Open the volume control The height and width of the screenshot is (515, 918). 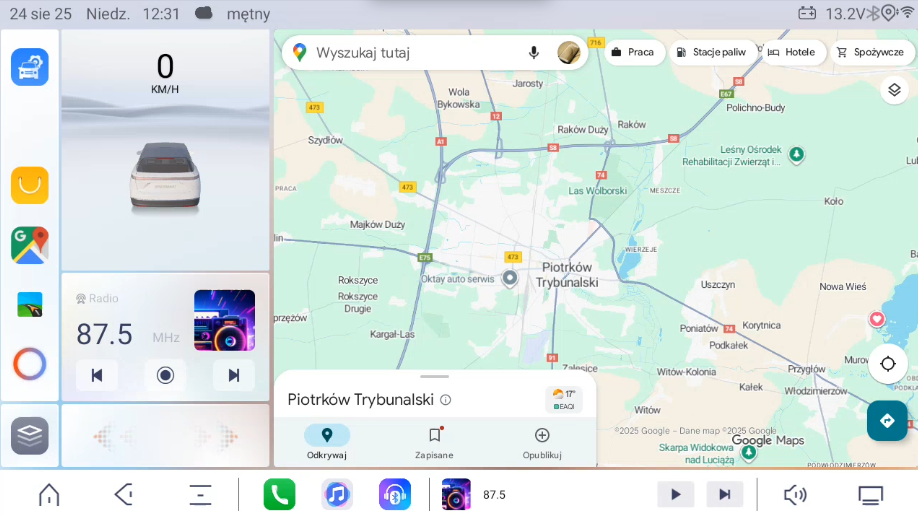[795, 495]
